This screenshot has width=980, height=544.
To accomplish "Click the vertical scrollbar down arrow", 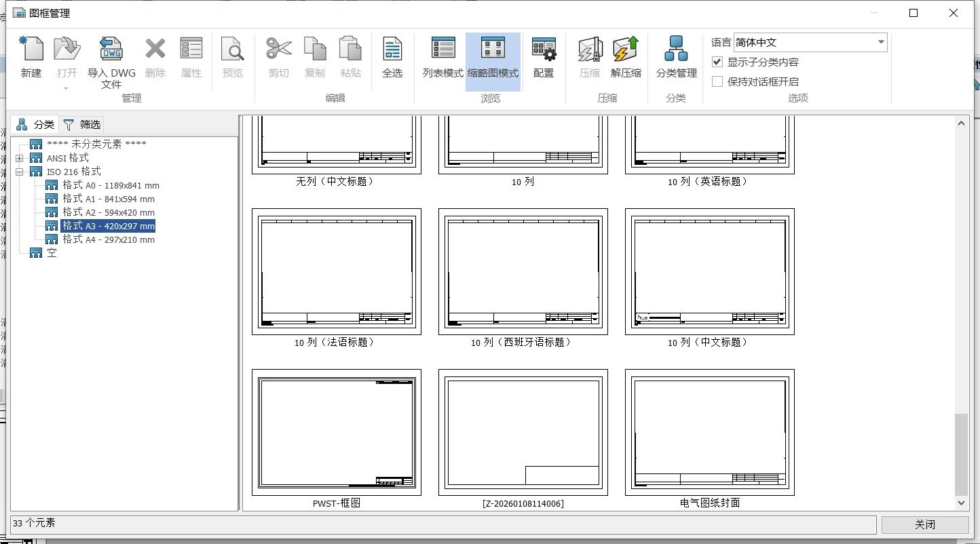I will click(961, 503).
